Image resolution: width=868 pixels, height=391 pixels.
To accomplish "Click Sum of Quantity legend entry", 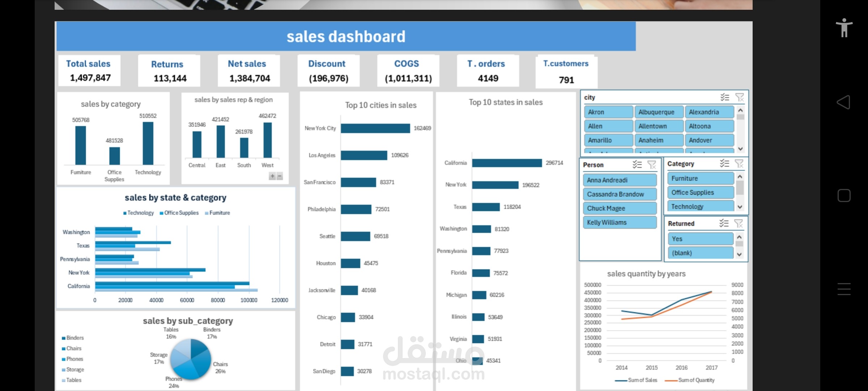I will [690, 380].
